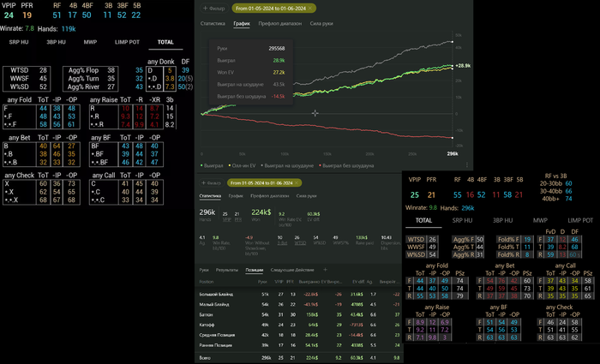Open Префлоп диапазон tab in the lower statistics panel

coord(269,196)
